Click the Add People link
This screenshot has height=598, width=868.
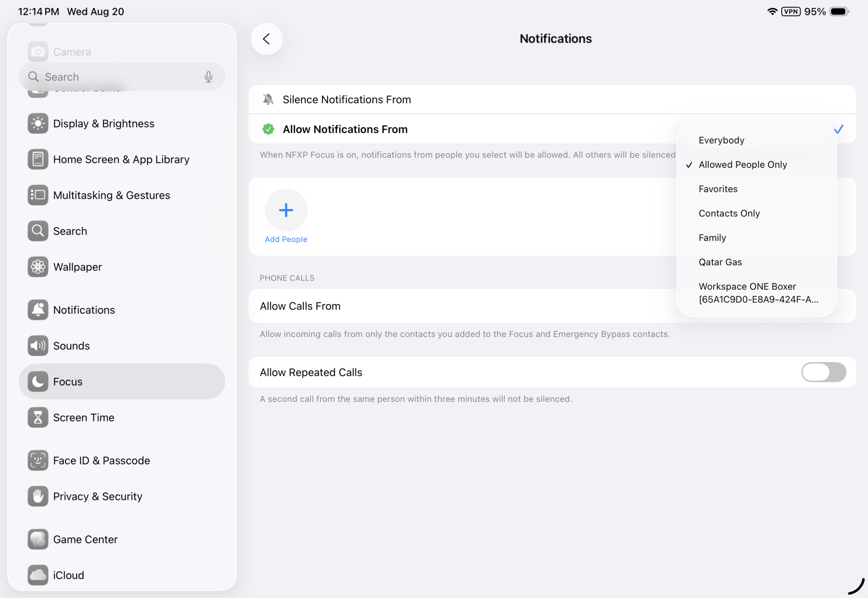click(286, 239)
